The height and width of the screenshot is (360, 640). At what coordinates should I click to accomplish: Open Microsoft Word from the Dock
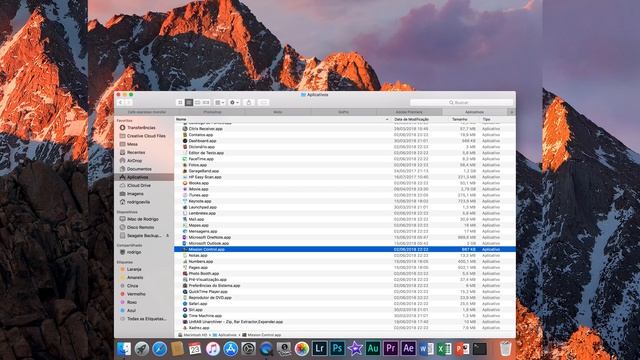tap(426, 349)
